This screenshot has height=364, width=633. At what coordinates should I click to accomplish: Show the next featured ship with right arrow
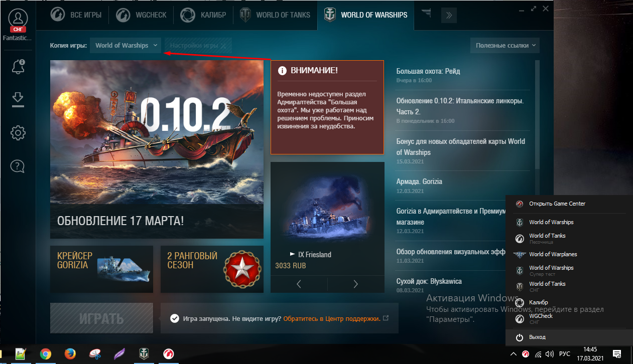[356, 284]
